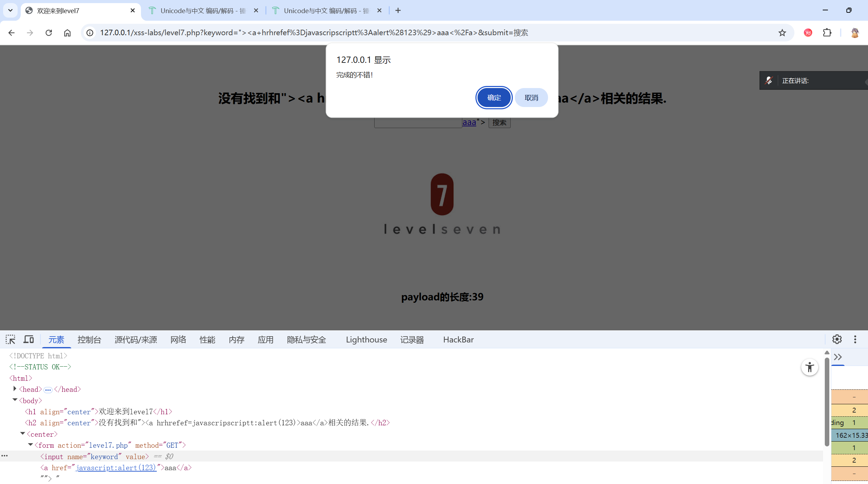This screenshot has height=484, width=868.
Task: Activate the DevTools element inspector icon
Action: coord(10,340)
